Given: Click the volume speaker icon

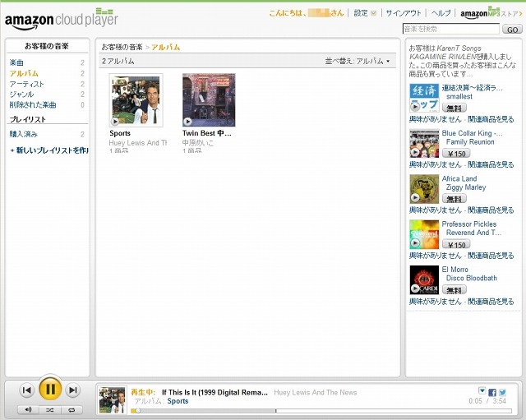Looking at the screenshot, I should [x=28, y=409].
